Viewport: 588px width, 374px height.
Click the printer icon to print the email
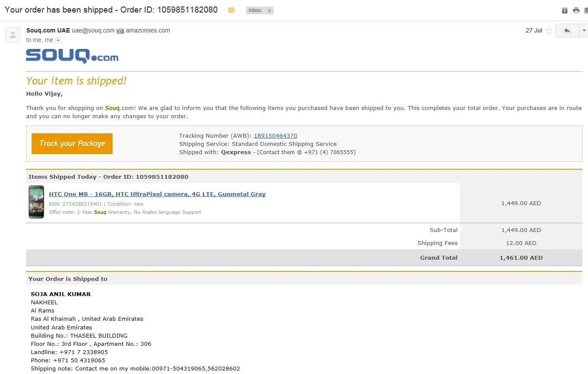pos(576,10)
